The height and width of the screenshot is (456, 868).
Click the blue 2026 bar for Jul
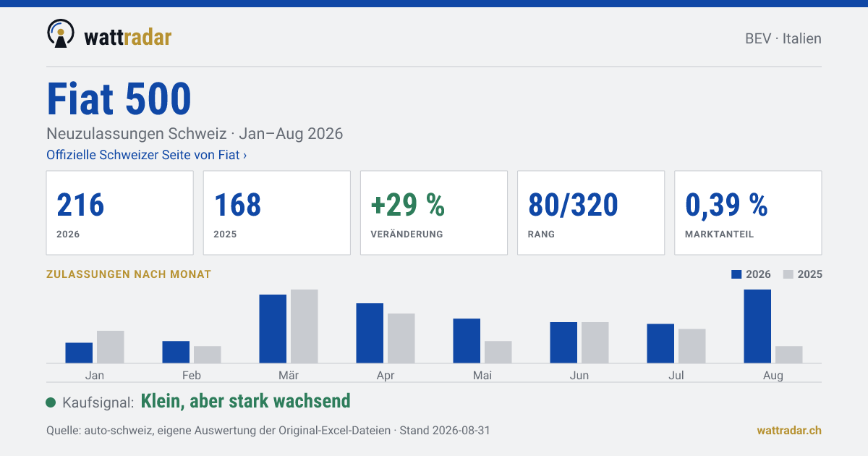click(660, 343)
